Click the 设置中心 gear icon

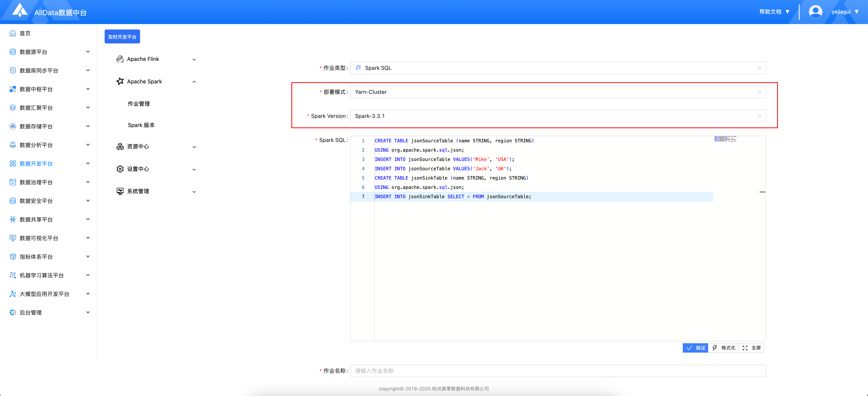click(120, 169)
